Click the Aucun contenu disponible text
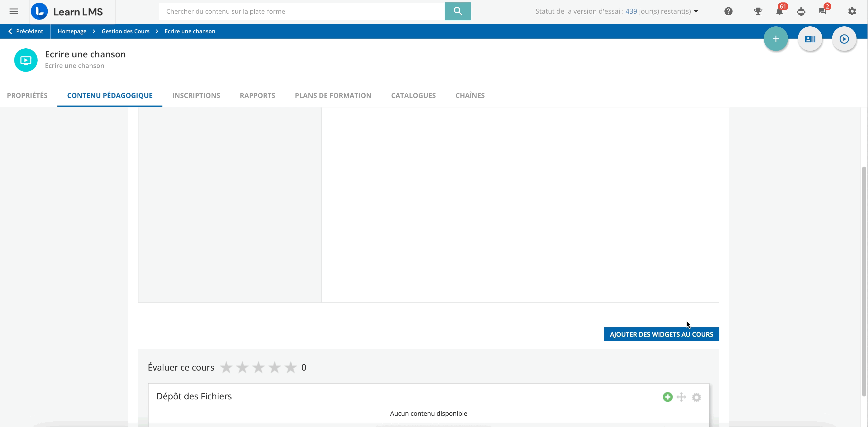The width and height of the screenshot is (868, 427). click(429, 413)
